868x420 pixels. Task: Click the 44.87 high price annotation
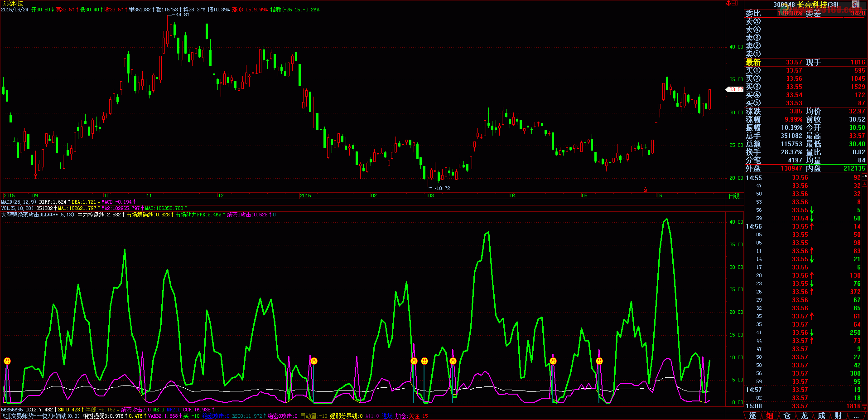pyautogui.click(x=183, y=15)
